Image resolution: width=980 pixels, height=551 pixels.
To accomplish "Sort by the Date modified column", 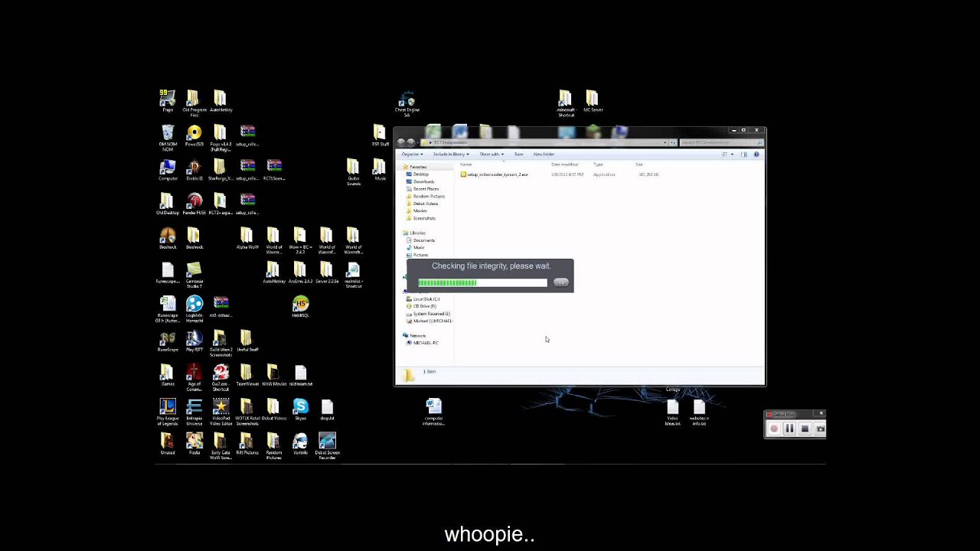I will click(x=564, y=165).
